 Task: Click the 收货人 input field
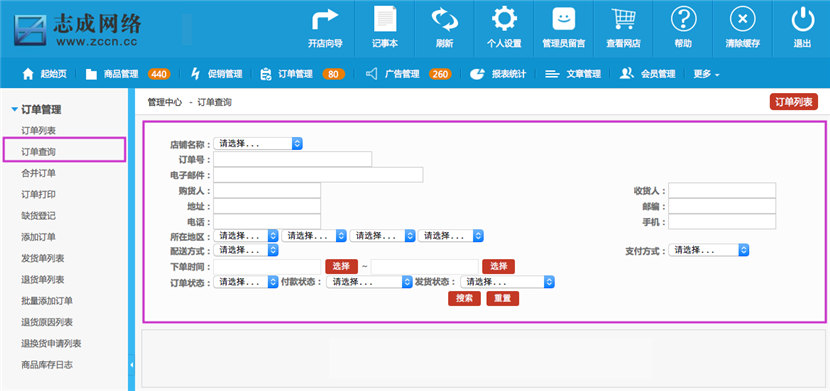point(722,190)
